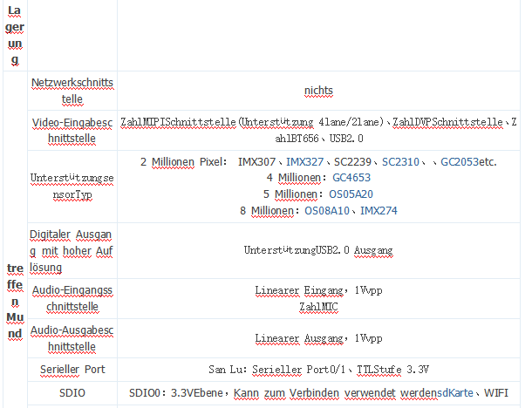This screenshot has height=408, width=532.
Task: Select the Video-Eingabeschnittstelle label cell
Action: (x=72, y=130)
